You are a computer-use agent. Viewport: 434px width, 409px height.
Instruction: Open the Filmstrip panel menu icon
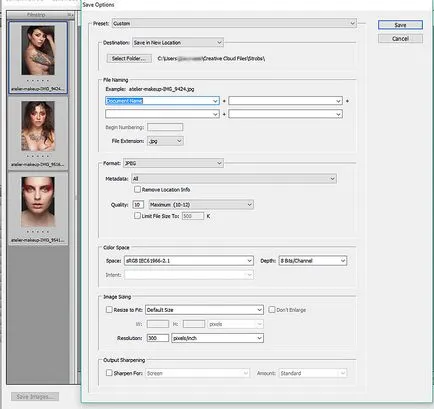pyautogui.click(x=70, y=15)
